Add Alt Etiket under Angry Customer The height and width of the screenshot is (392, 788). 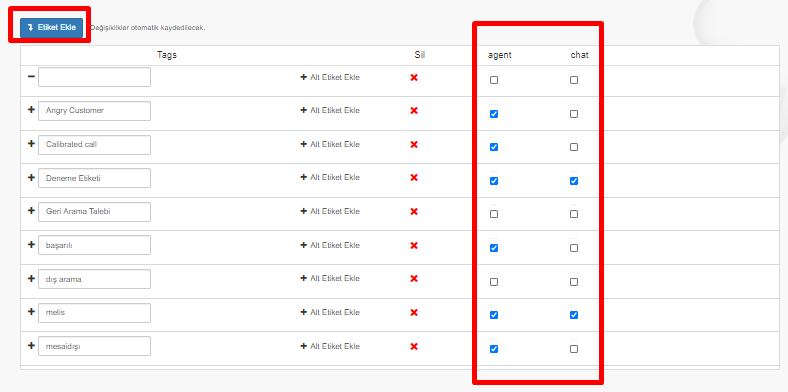(330, 110)
